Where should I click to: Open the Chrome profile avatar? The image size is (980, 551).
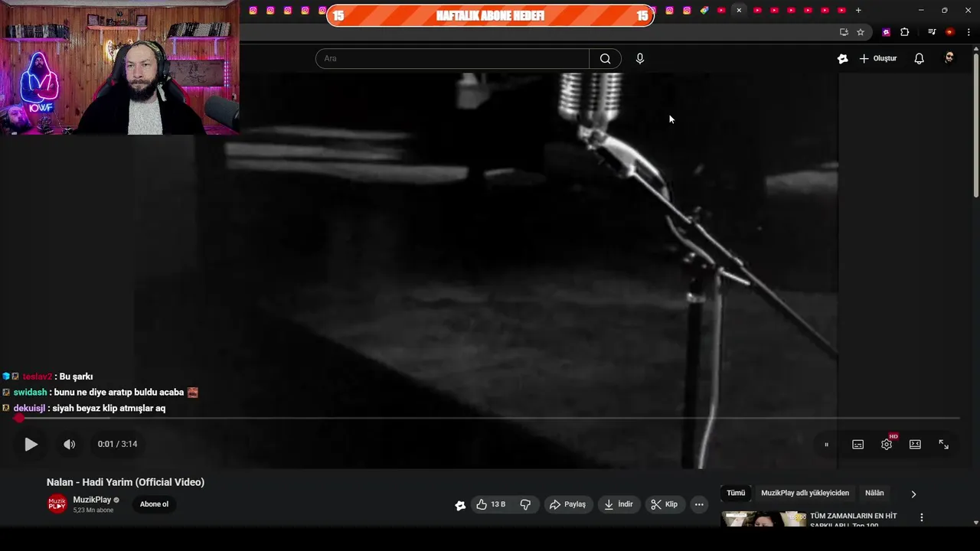tap(950, 32)
